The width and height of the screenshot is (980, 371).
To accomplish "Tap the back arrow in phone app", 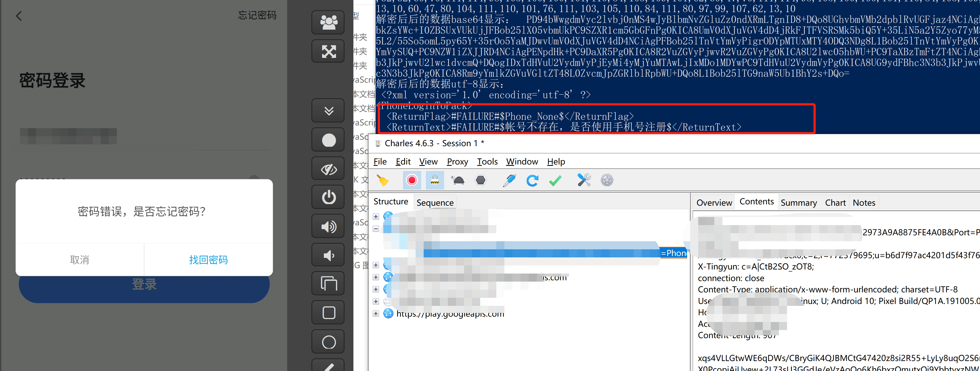I will tap(19, 16).
